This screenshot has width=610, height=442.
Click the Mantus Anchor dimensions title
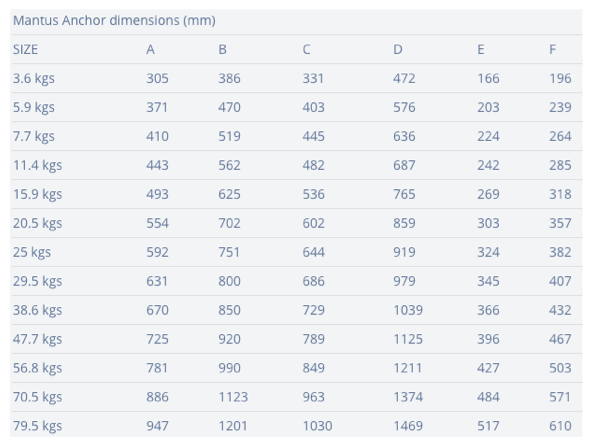coord(114,20)
